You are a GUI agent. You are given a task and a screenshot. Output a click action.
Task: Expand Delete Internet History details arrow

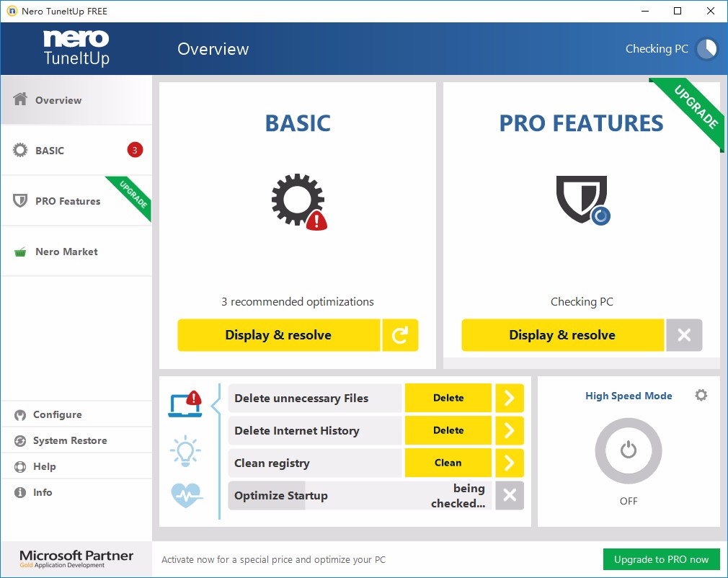(510, 430)
